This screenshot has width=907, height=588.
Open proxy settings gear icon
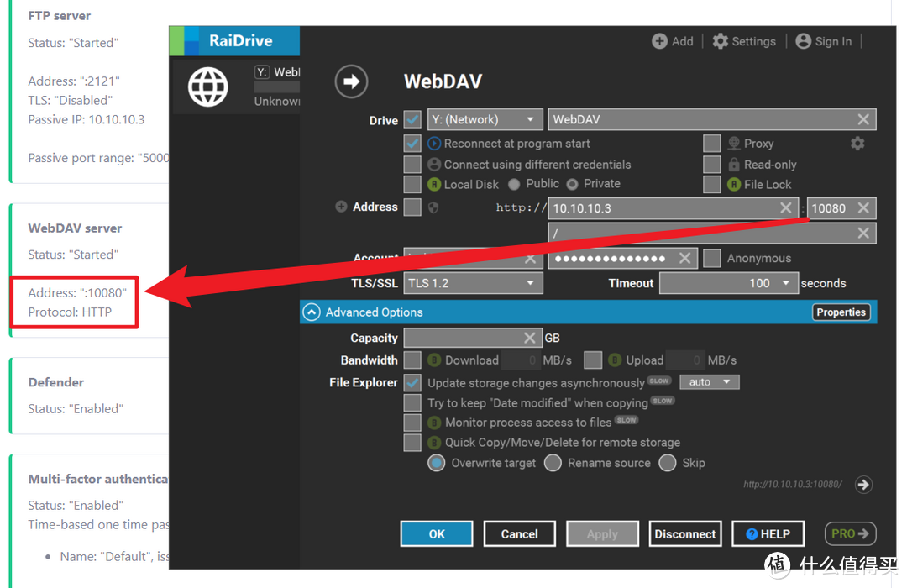coord(857,143)
